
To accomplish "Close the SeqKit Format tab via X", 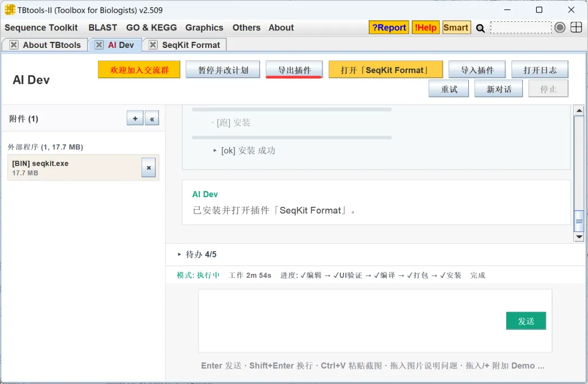I will pos(153,45).
